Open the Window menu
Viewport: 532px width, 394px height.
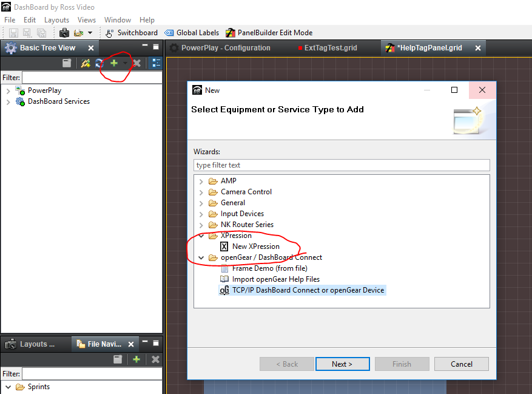pos(118,20)
